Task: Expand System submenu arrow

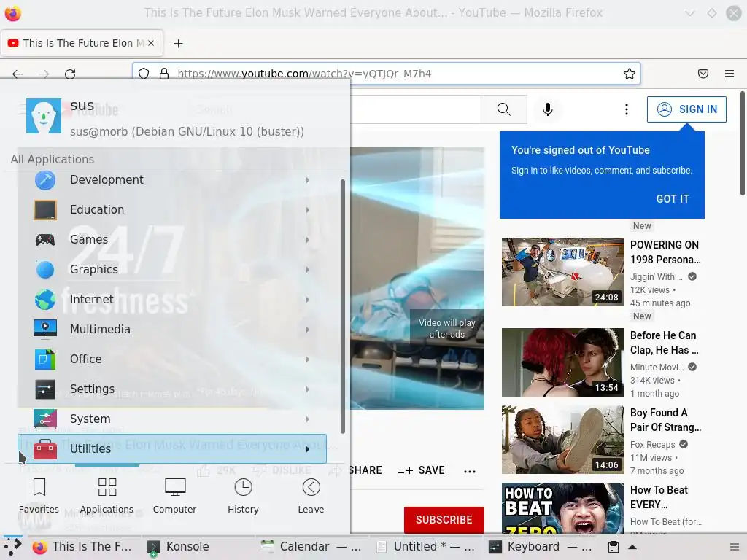Action: pos(308,419)
